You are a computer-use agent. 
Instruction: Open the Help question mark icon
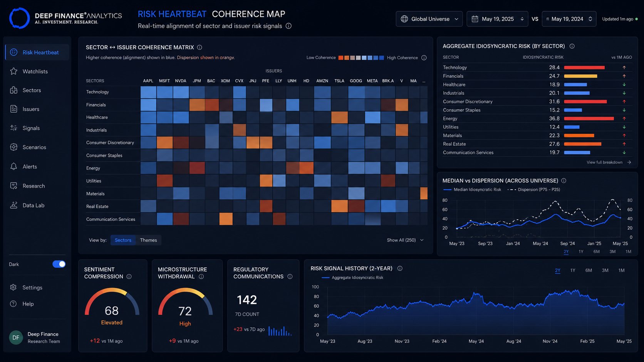tap(13, 304)
